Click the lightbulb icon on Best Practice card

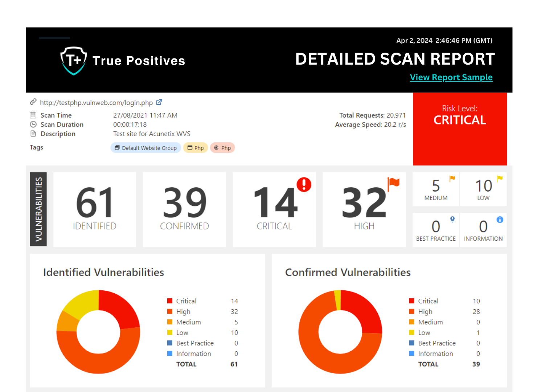pos(452,220)
